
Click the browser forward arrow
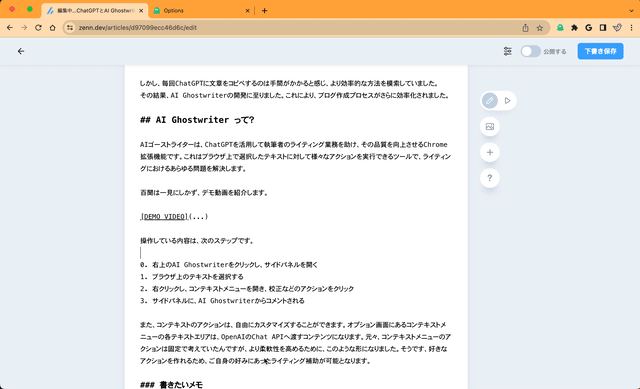click(24, 28)
